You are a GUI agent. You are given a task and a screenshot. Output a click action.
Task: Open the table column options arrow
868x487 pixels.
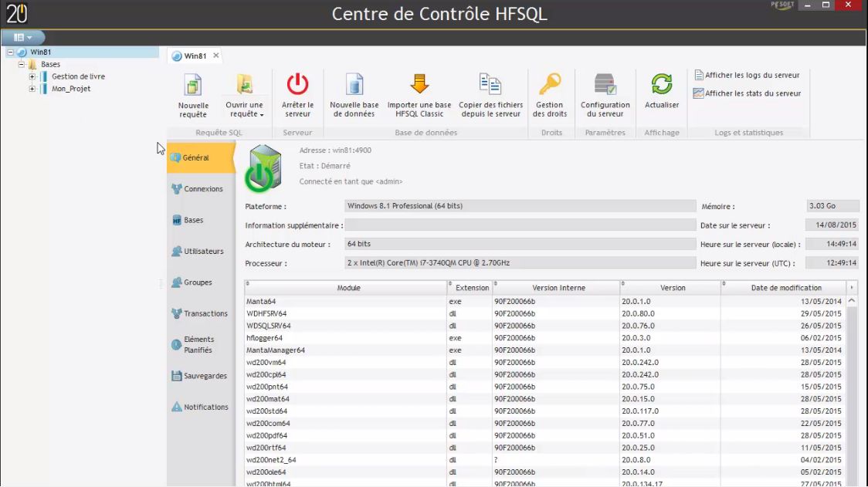pos(851,287)
